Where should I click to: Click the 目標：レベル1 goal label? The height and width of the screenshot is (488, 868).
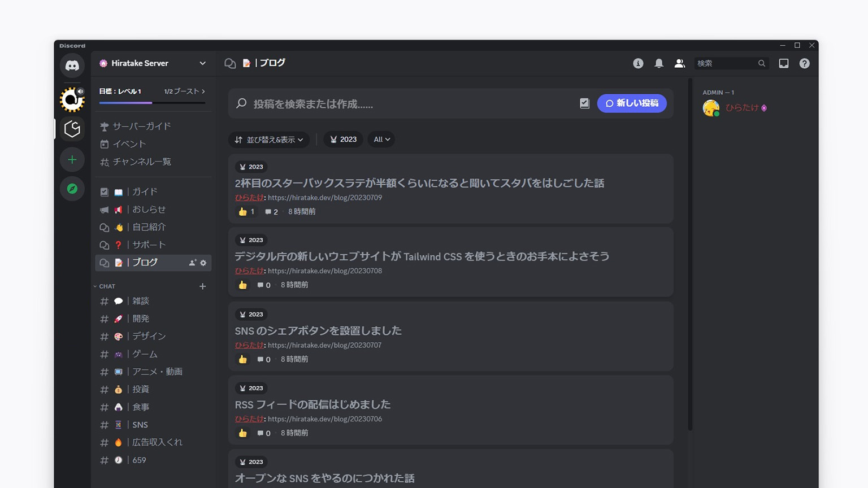(x=120, y=91)
